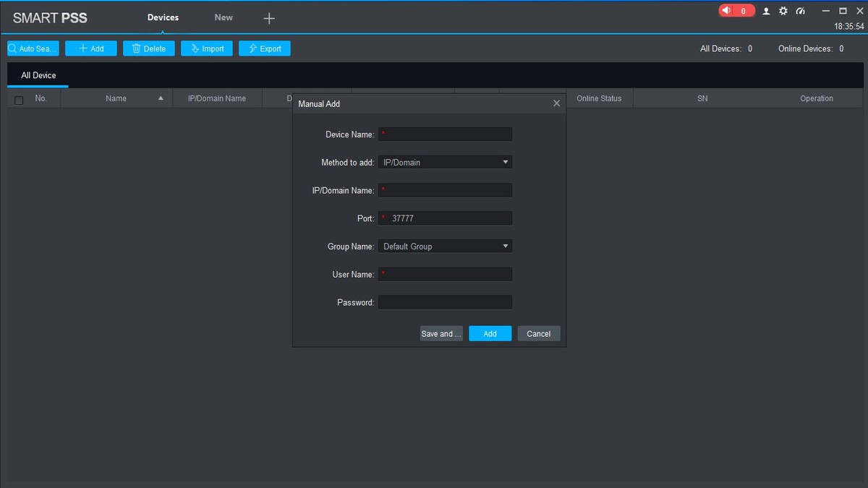Open the alarm notifications speaker indicator

click(x=736, y=11)
